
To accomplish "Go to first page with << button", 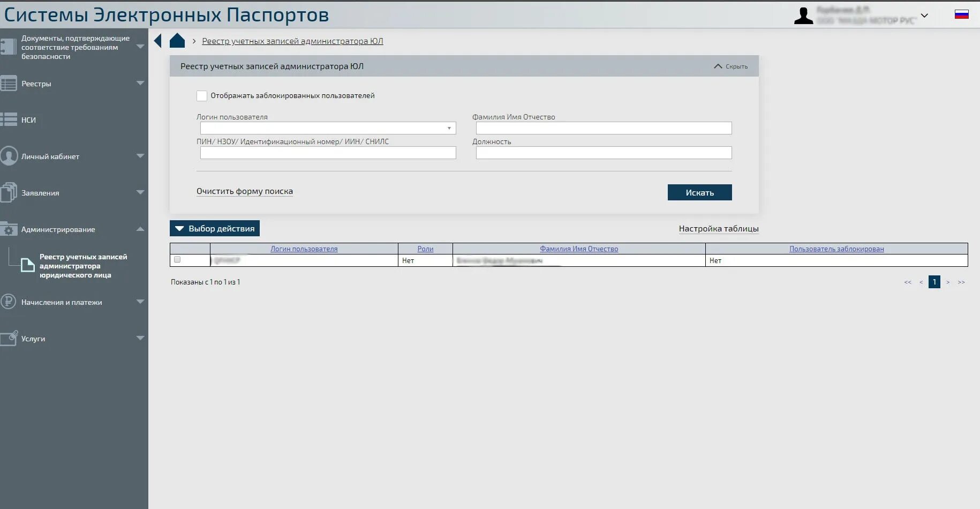I will point(908,282).
